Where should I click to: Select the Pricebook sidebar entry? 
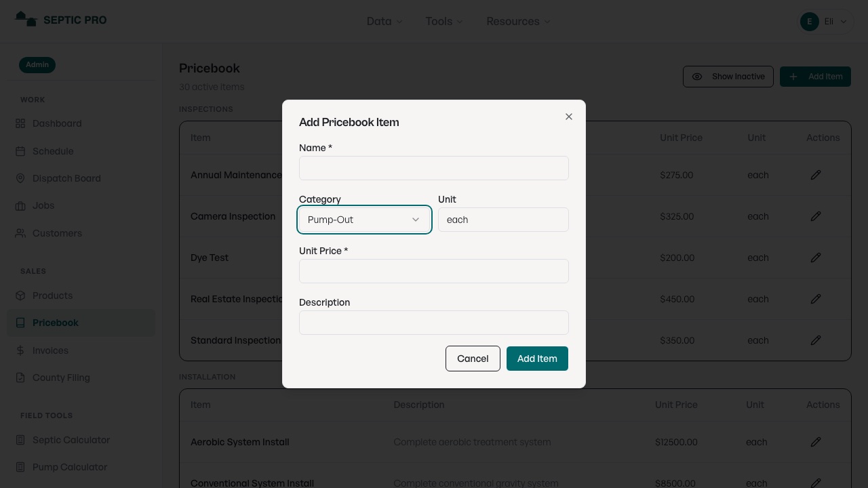81,323
